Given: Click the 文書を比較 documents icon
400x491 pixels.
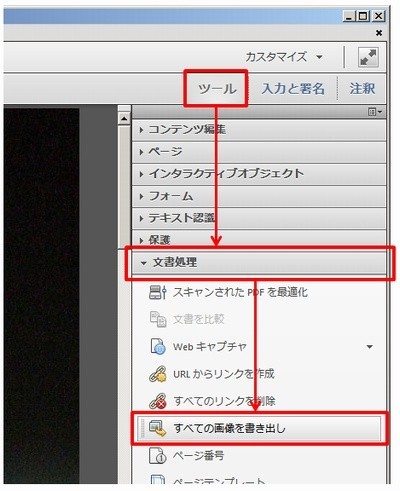Looking at the screenshot, I should [157, 319].
